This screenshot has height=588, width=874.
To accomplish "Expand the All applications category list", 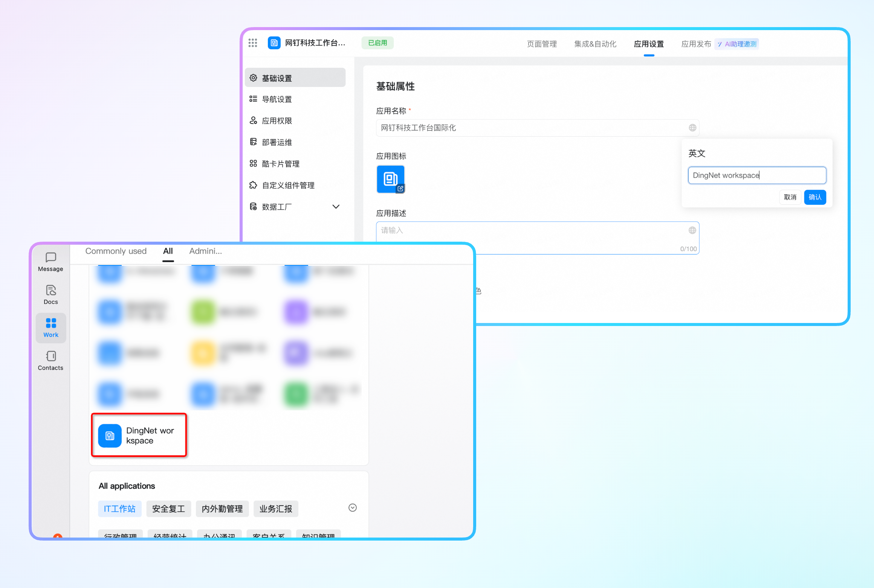I will pyautogui.click(x=352, y=508).
